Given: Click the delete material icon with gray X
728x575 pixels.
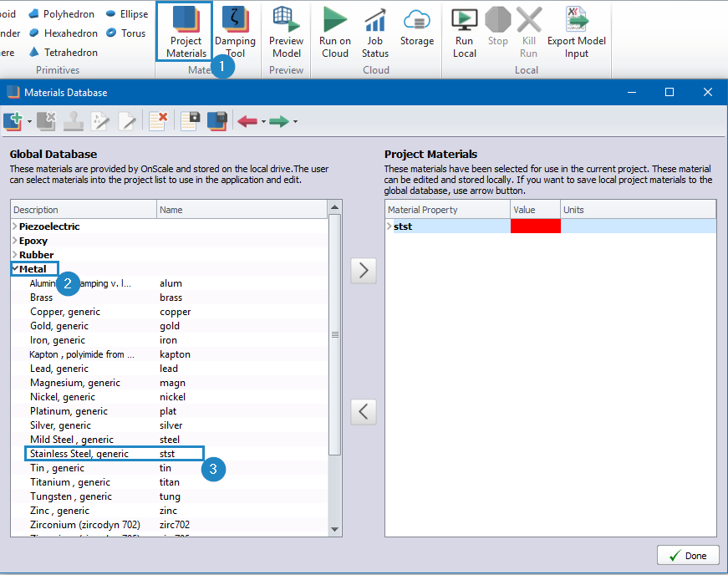Looking at the screenshot, I should coord(47,121).
